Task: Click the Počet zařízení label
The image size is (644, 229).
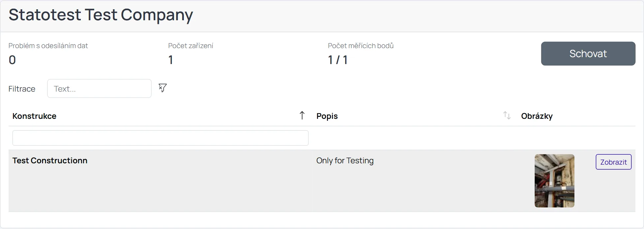Action: (x=190, y=46)
